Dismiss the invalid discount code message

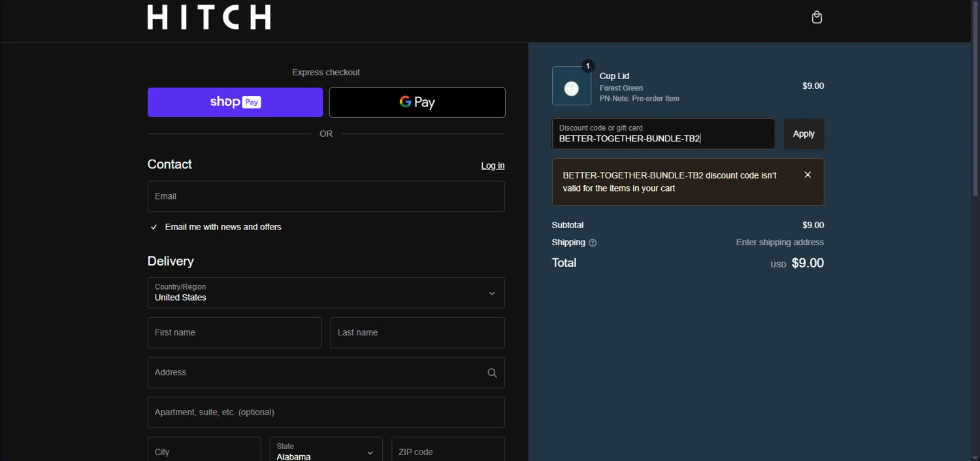pyautogui.click(x=808, y=175)
